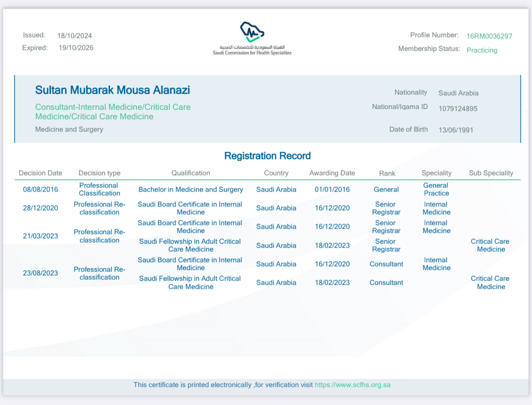
Task: Click the Registration Record heading
Action: [x=267, y=156]
